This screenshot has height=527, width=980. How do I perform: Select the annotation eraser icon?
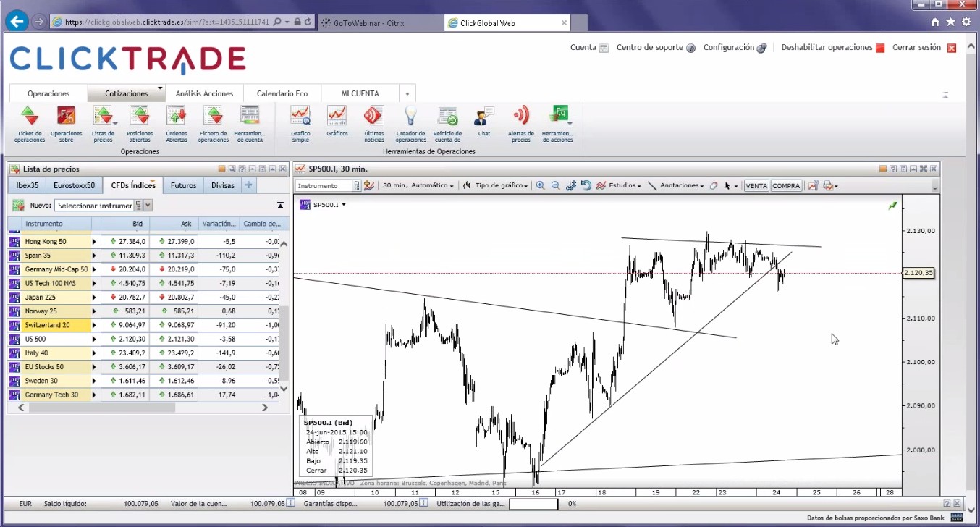point(714,186)
